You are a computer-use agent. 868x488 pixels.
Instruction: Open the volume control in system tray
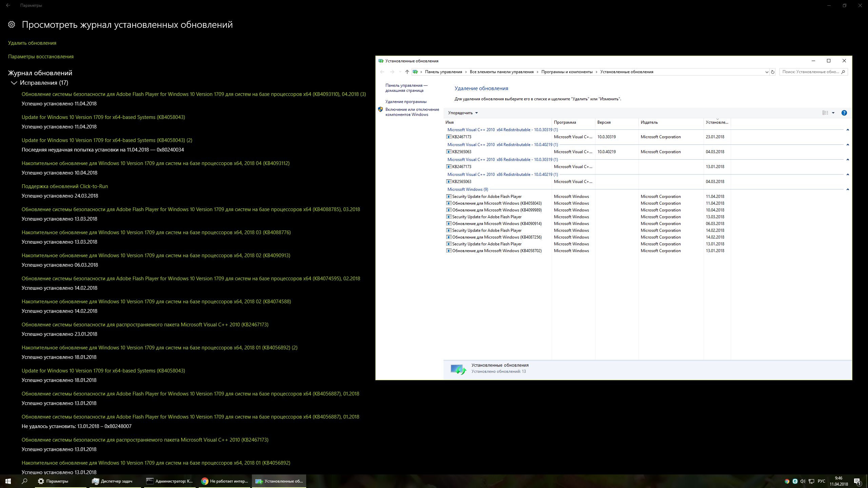803,481
